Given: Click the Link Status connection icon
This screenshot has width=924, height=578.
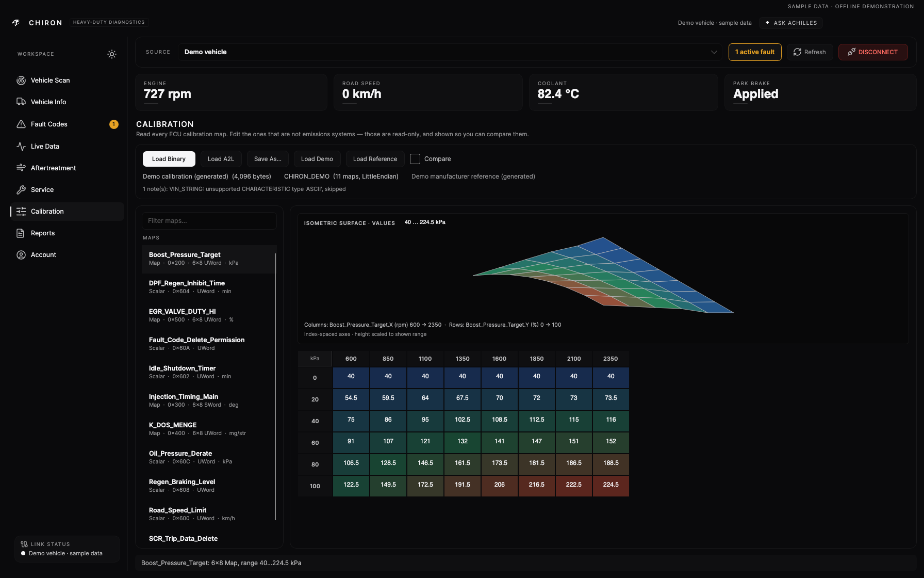Looking at the screenshot, I should [24, 544].
